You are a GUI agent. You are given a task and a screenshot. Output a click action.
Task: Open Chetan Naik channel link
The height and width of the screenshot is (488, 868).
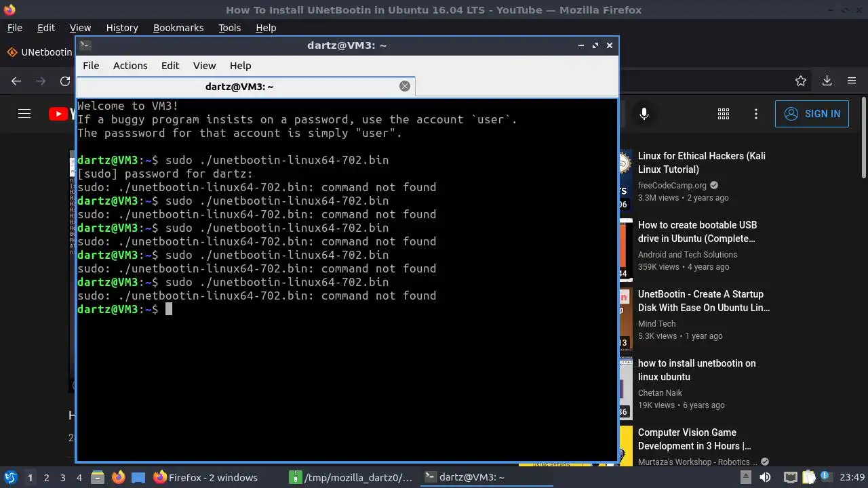click(x=660, y=393)
